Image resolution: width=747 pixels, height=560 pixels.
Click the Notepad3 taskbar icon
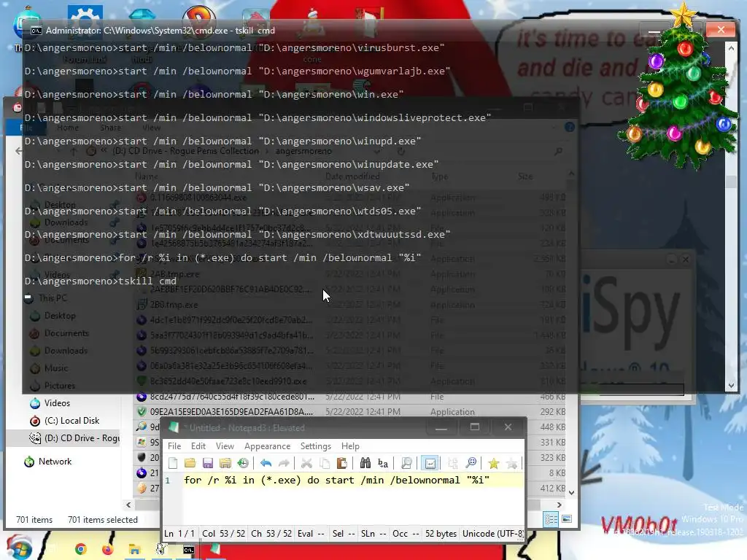(x=215, y=550)
